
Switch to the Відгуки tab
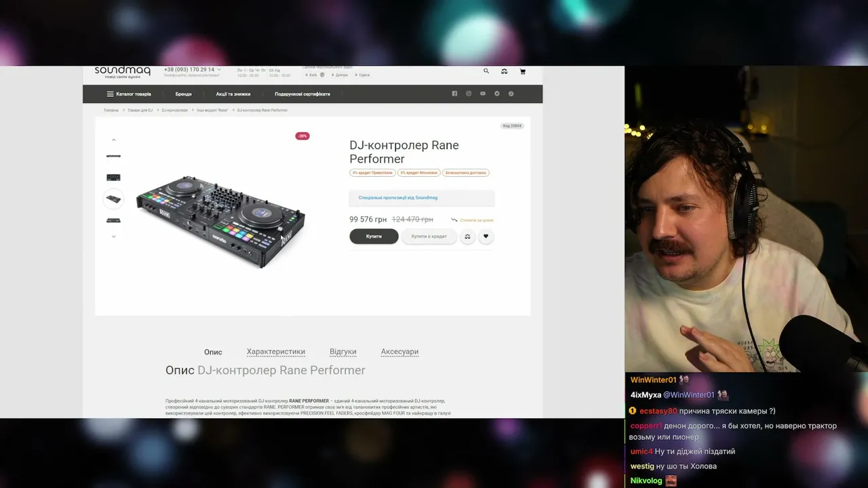click(343, 352)
